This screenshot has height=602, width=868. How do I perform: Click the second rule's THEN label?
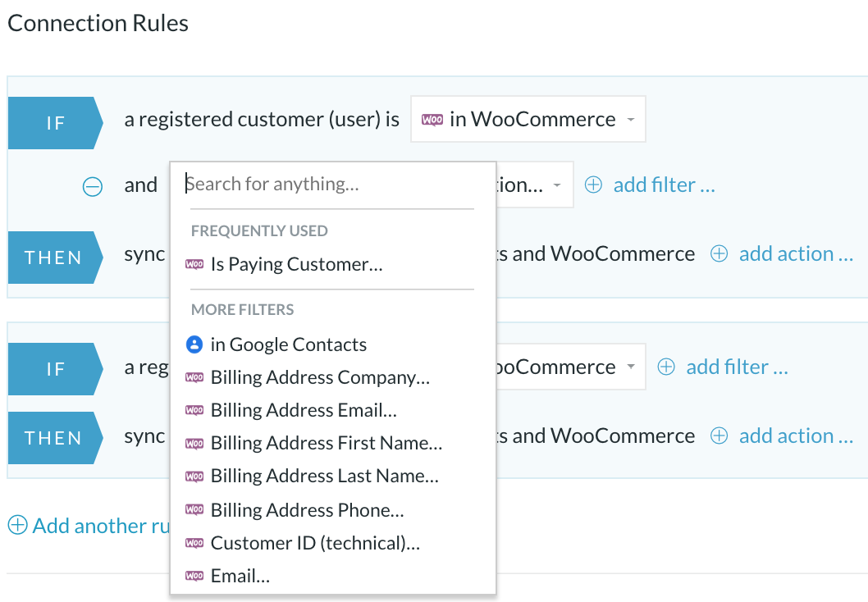(x=55, y=438)
